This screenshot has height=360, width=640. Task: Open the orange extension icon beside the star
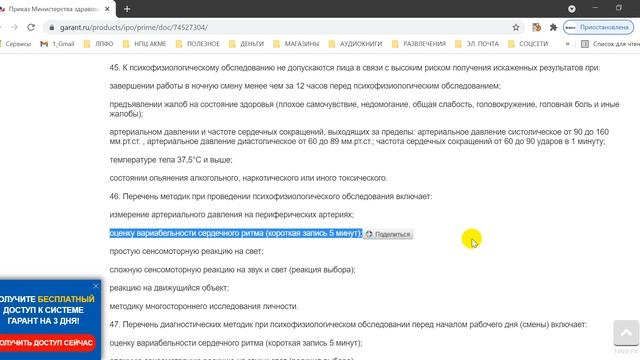click(x=536, y=27)
